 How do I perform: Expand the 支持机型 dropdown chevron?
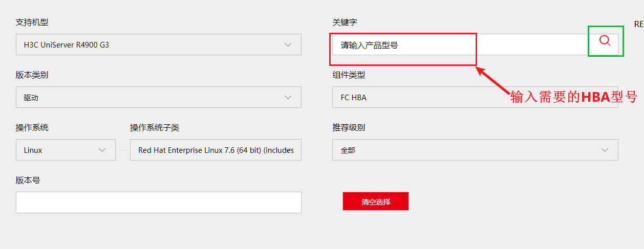pyautogui.click(x=288, y=45)
